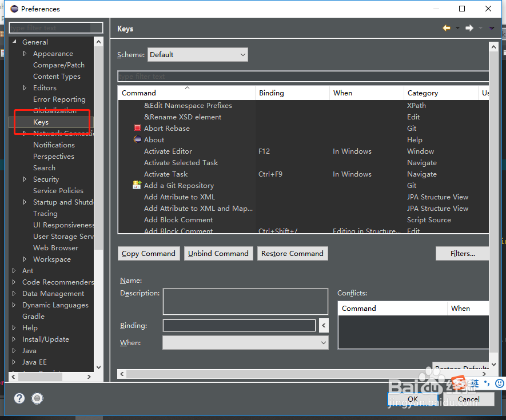Expand the Startup and Shutdown node

pos(25,202)
